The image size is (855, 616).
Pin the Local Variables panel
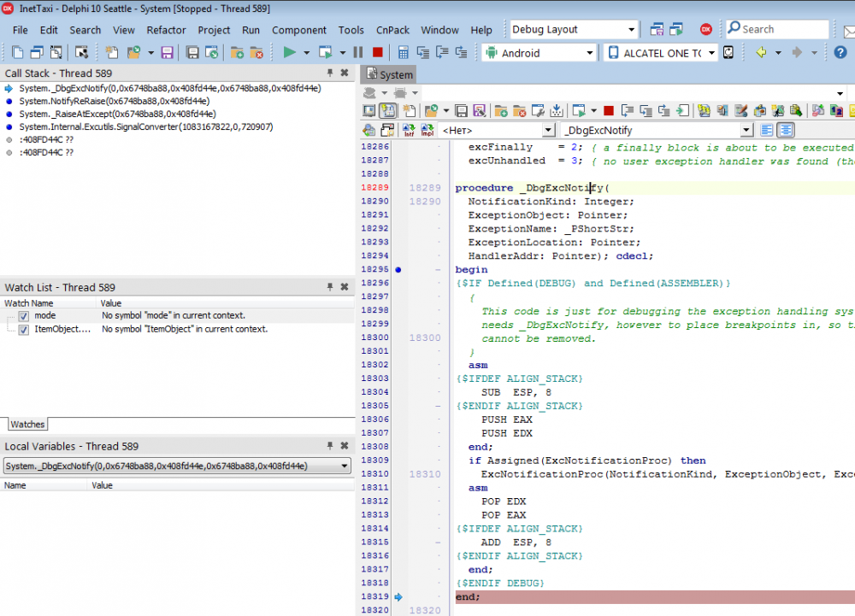pyautogui.click(x=330, y=445)
